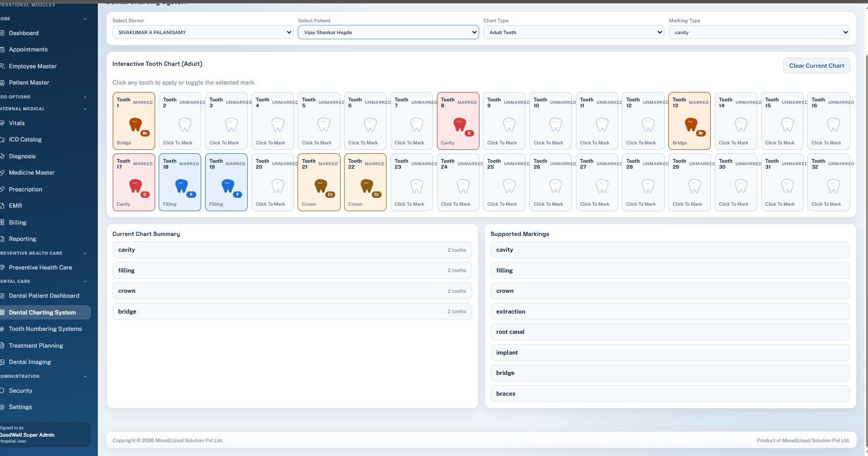Click the blue filling icon on Tooth 18

point(181,186)
